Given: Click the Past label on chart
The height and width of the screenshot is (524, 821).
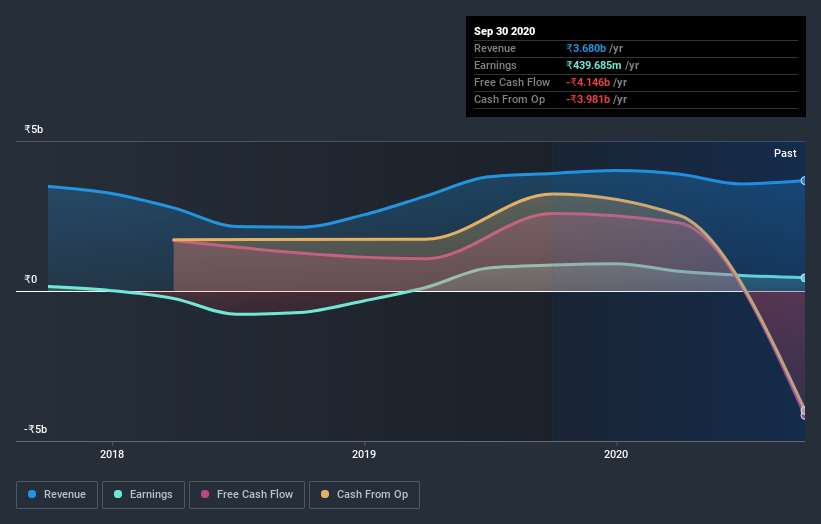Looking at the screenshot, I should tap(785, 153).
